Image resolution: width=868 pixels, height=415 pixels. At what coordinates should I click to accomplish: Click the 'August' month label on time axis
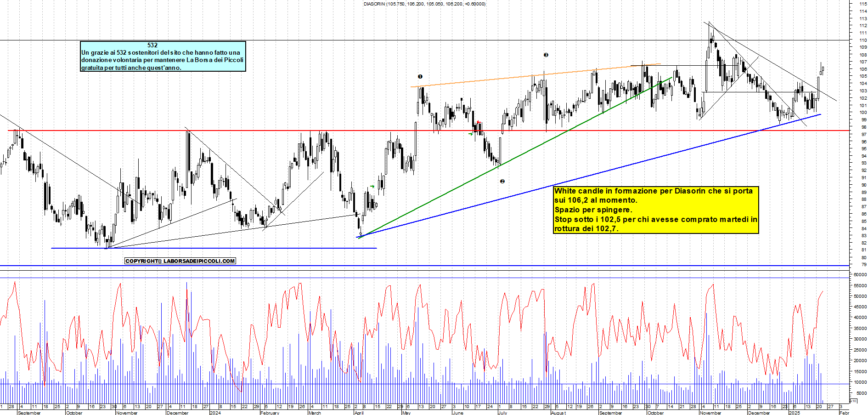point(558,413)
